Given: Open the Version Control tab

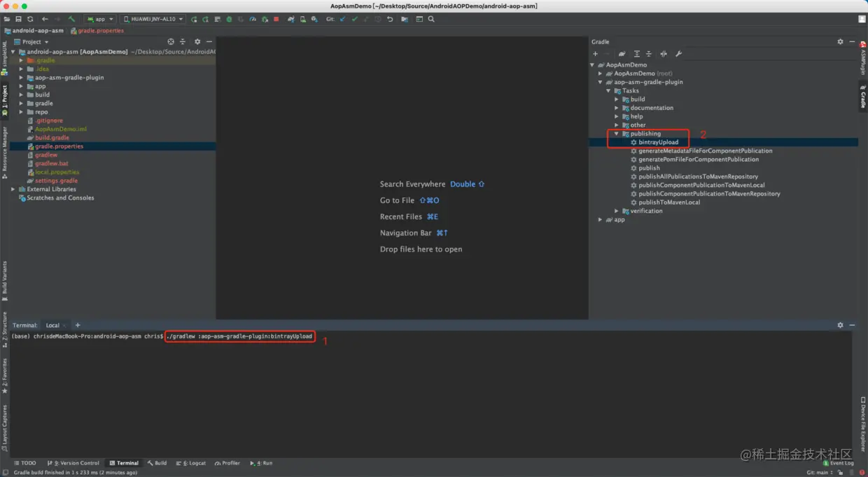Looking at the screenshot, I should tap(73, 463).
